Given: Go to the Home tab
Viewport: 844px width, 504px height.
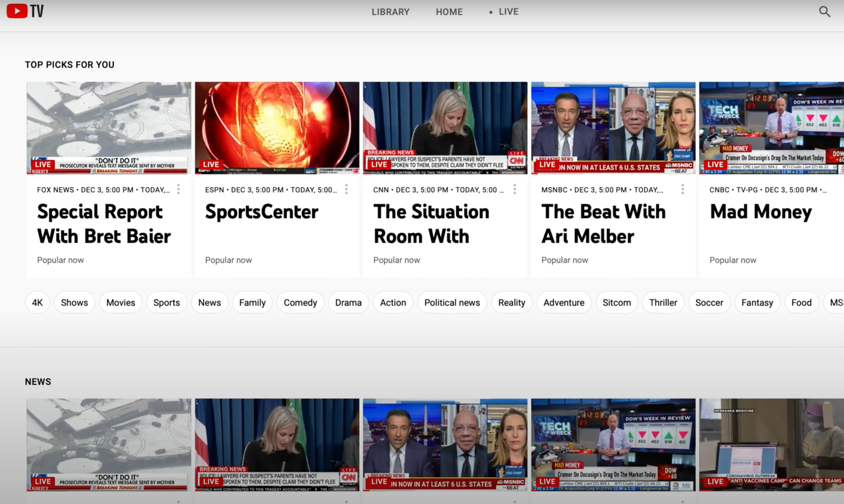Looking at the screenshot, I should point(449,12).
